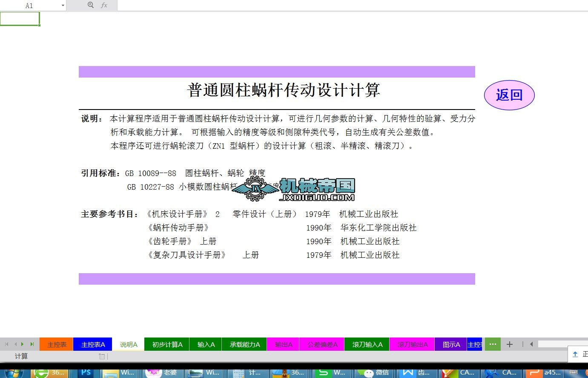588x378 pixels.
Task: Go to the next sheet tab arrow
Action: coord(23,344)
